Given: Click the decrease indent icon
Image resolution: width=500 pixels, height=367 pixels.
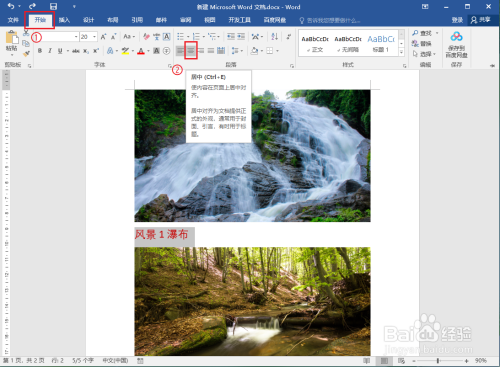Looking at the screenshot, I should 231,36.
